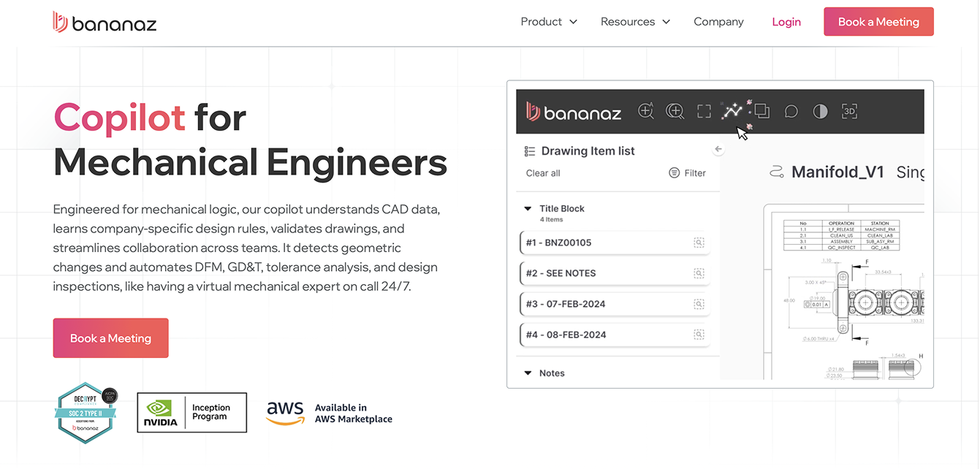Screen dimensions: 980x469
Task: Open the Resources dropdown menu
Action: click(x=634, y=21)
